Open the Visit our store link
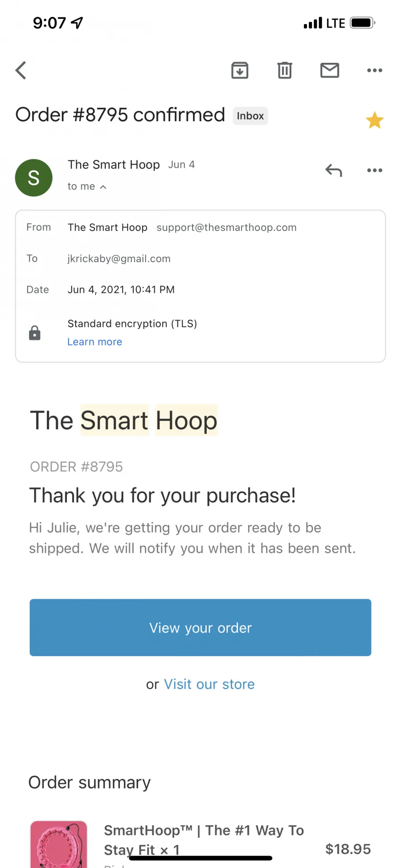Image resolution: width=401 pixels, height=868 pixels. coord(209,684)
